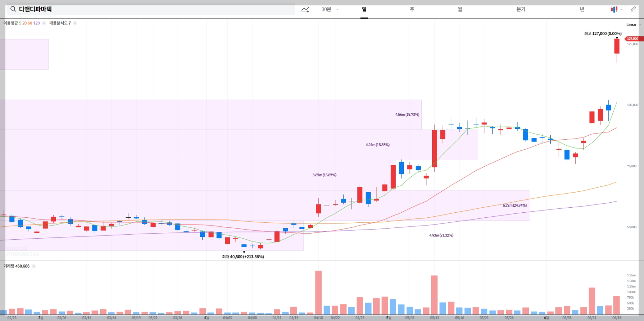Viewport: 644px width, 321px height.
Task: Open the candlestick chart type selector
Action: [616, 9]
